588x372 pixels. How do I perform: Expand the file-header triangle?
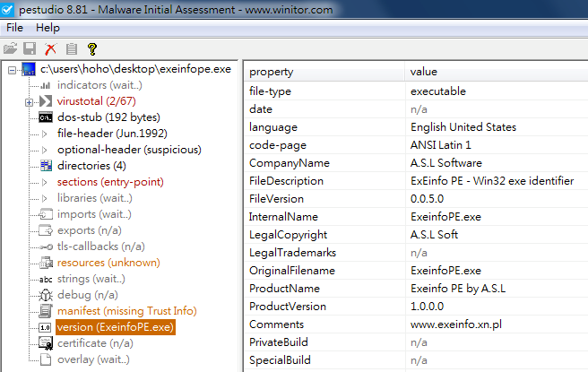tap(45, 134)
